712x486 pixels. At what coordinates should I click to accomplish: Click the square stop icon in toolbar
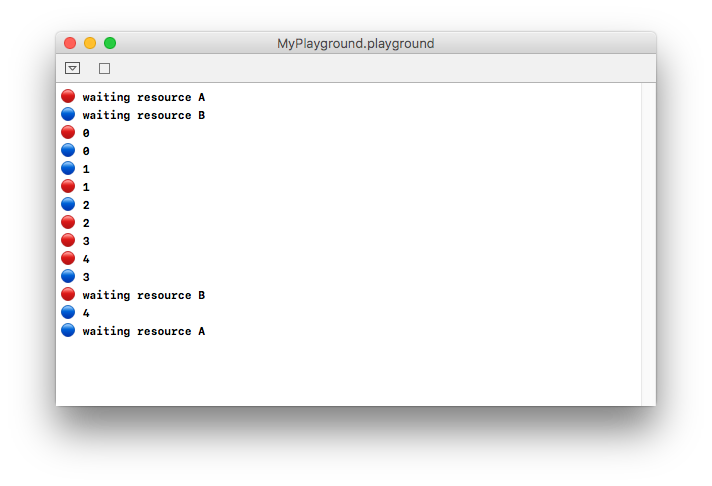[x=104, y=69]
